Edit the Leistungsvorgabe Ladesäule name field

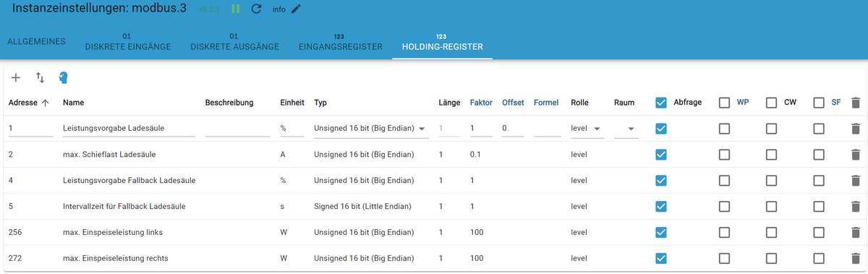pyautogui.click(x=129, y=129)
